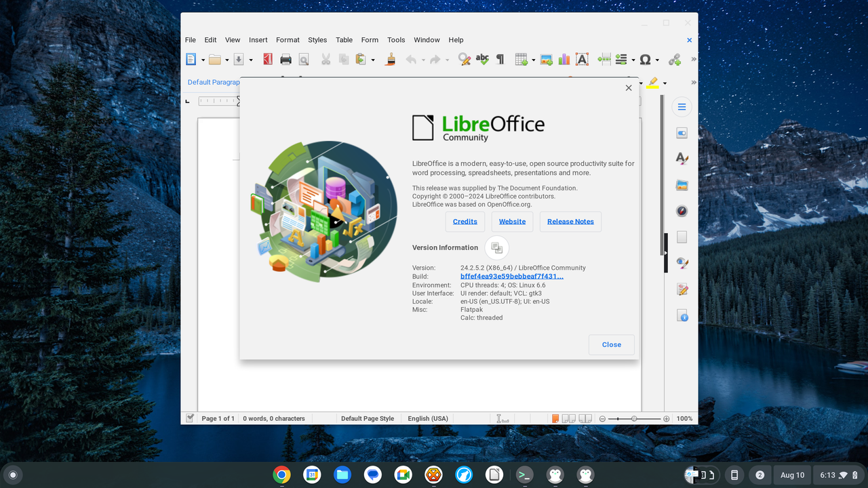Select the Clone Formatting paintbrush icon

tap(391, 60)
